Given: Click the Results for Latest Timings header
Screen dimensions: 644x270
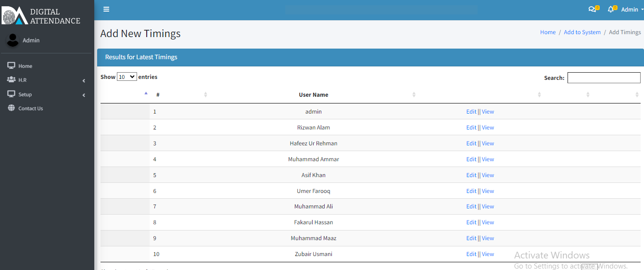Looking at the screenshot, I should (141, 57).
